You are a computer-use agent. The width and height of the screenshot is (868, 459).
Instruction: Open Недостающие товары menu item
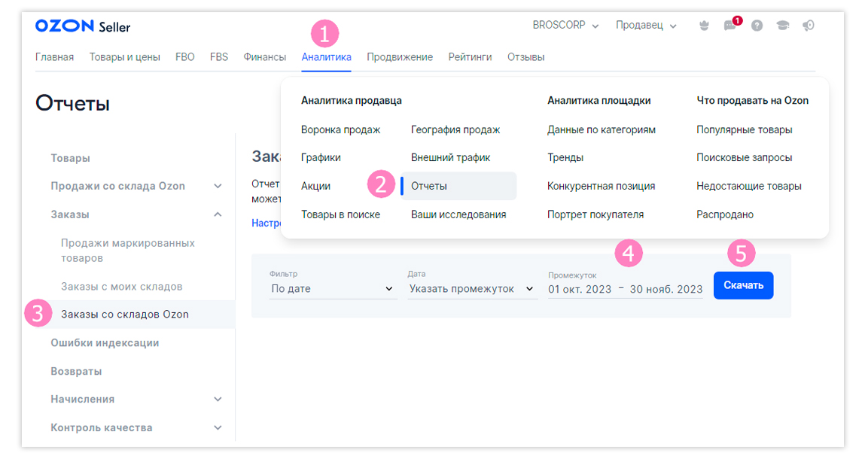pyautogui.click(x=748, y=187)
